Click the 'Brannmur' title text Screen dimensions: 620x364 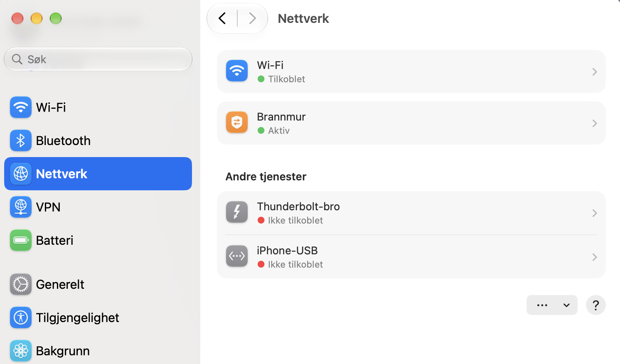281,116
